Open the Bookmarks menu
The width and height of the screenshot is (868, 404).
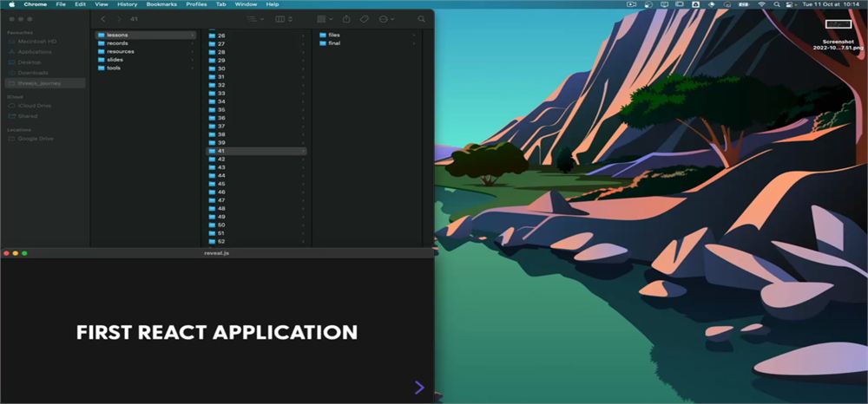coord(161,3)
